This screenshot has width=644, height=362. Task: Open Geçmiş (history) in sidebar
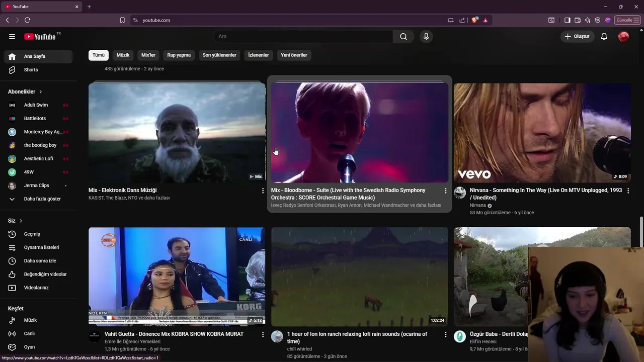pyautogui.click(x=38, y=234)
